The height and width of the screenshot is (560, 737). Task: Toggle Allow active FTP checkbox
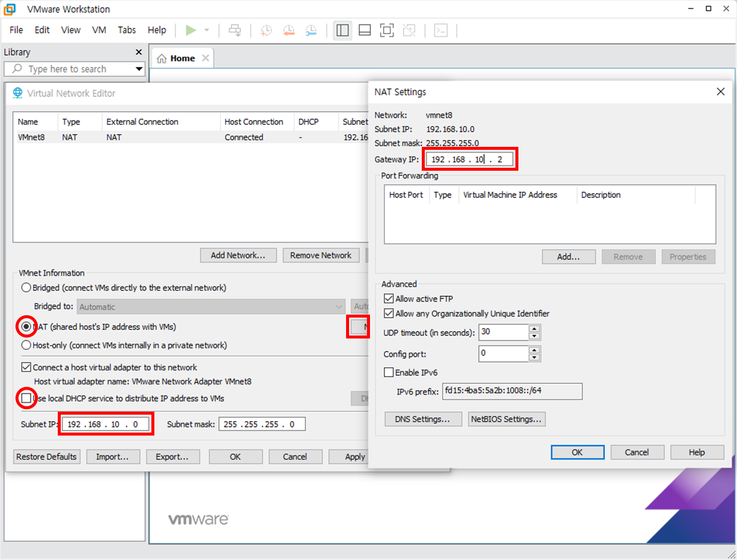pyautogui.click(x=389, y=299)
